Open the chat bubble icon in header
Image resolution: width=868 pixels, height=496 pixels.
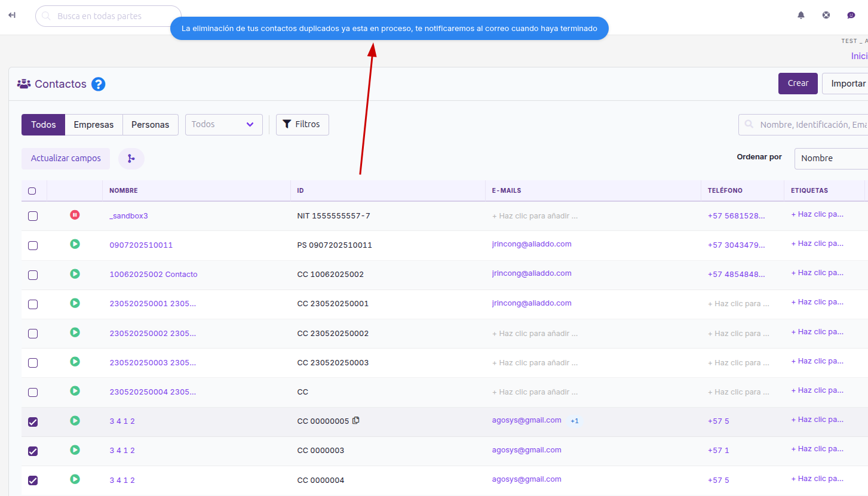point(851,16)
